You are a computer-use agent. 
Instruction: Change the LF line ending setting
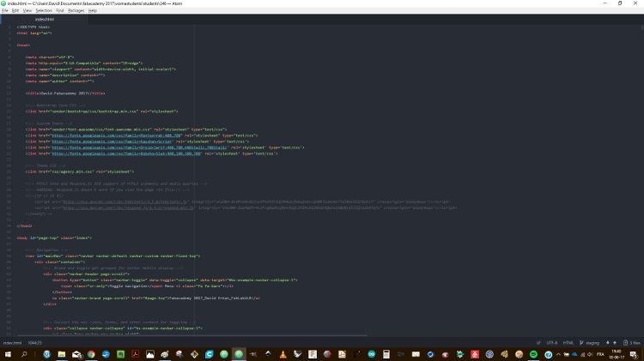[538, 343]
